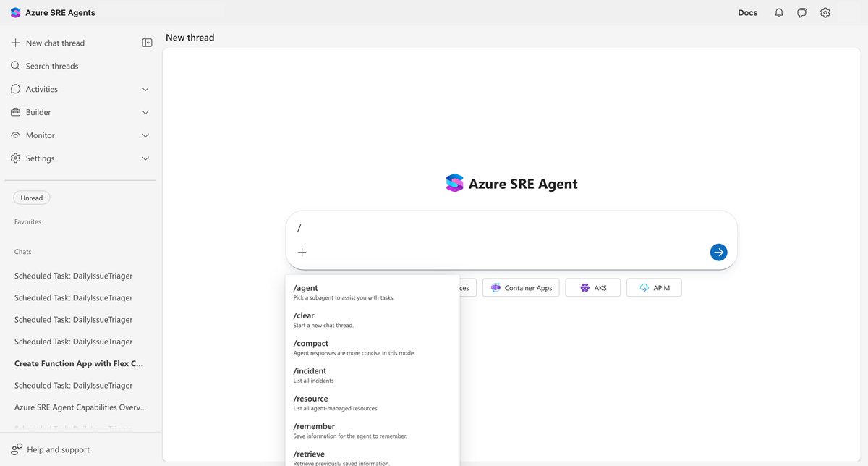The width and height of the screenshot is (868, 466).
Task: Click the AKS cluster icon
Action: [585, 288]
